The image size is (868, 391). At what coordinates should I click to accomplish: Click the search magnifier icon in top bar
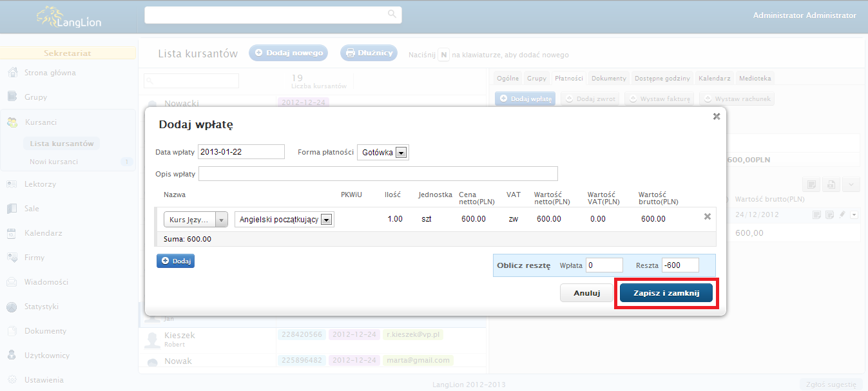392,14
